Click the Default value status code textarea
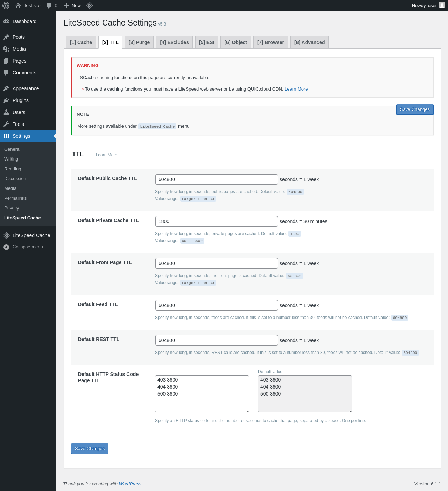 (305, 394)
